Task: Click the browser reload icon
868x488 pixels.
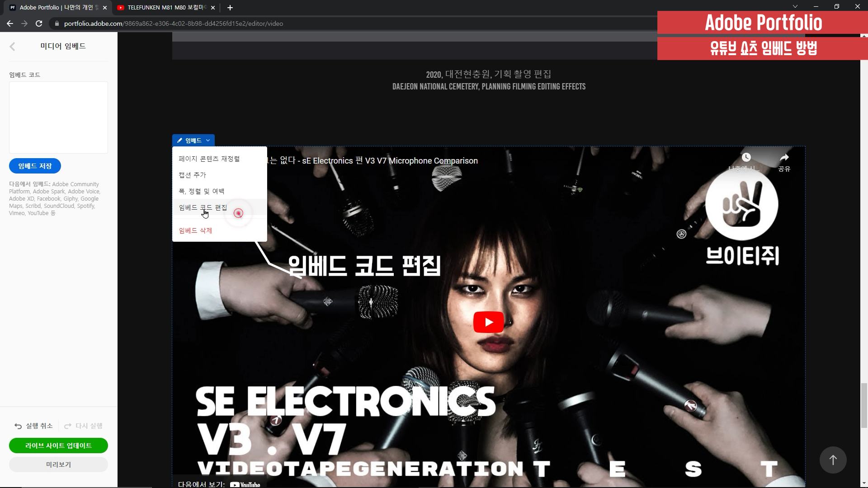Action: coord(39,23)
